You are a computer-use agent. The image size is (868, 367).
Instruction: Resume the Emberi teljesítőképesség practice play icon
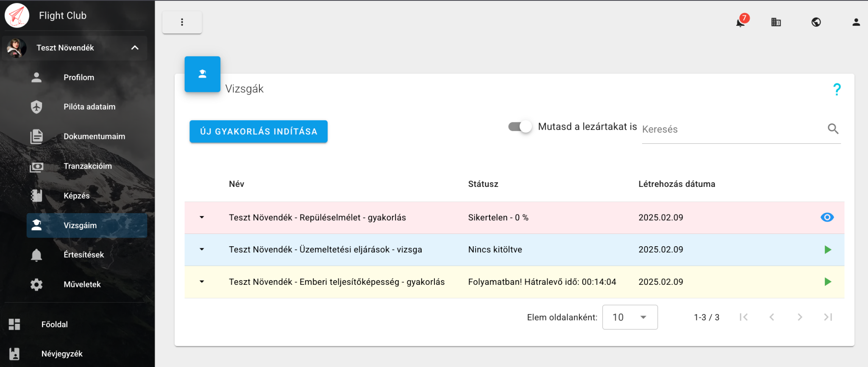[827, 282]
